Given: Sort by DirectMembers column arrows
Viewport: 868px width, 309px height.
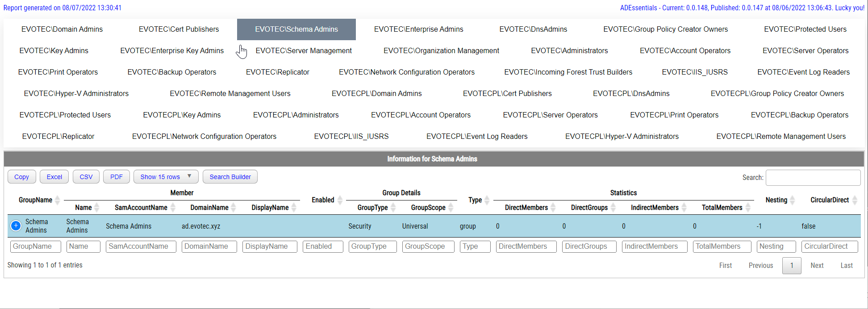Looking at the screenshot, I should tap(553, 208).
